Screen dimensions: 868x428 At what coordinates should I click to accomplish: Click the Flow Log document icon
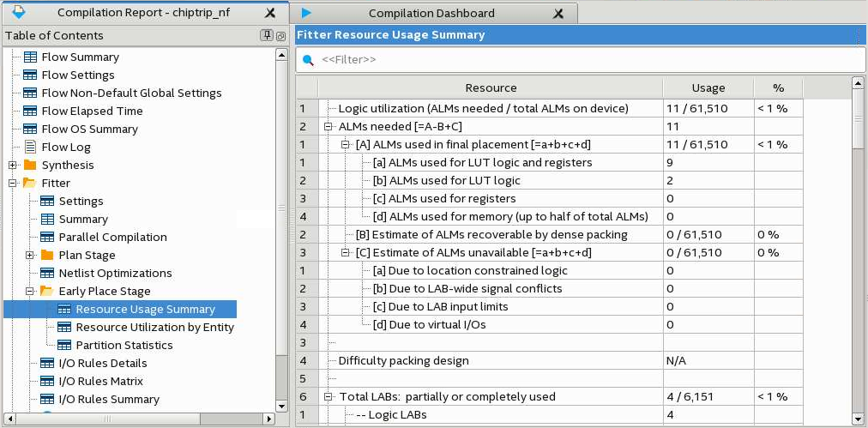tap(30, 147)
